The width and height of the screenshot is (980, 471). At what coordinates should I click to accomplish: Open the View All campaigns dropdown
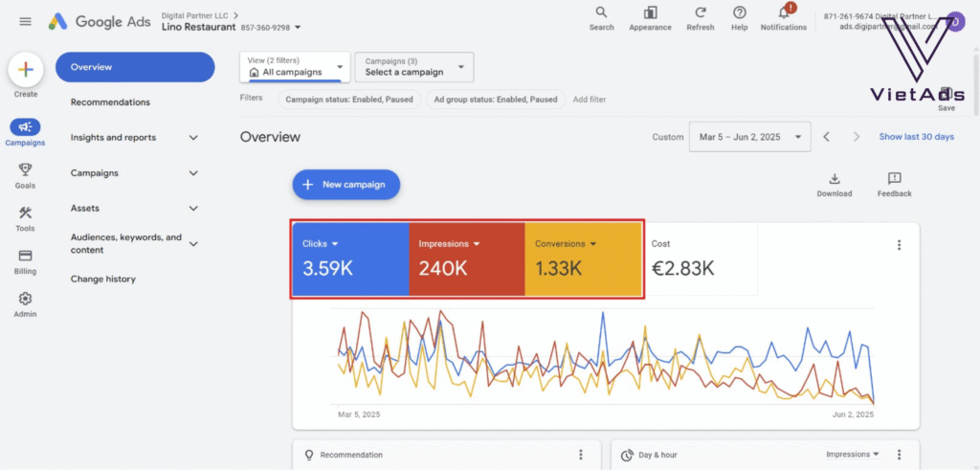[x=295, y=67]
